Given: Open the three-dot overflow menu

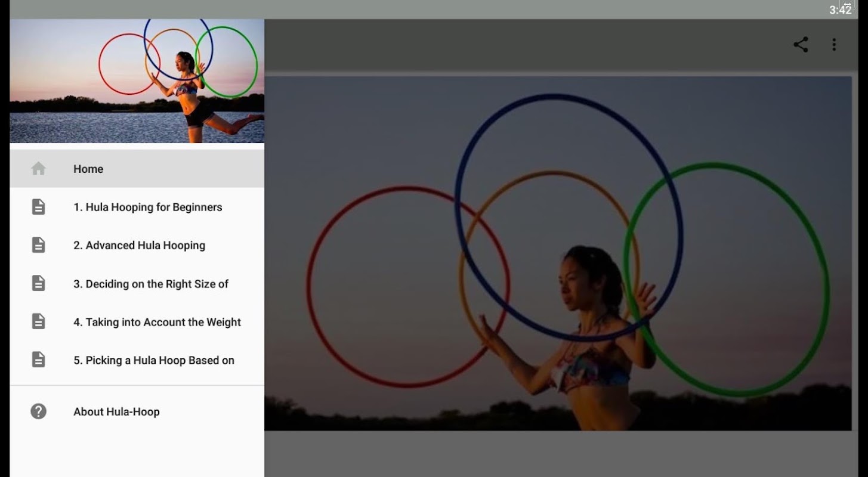Looking at the screenshot, I should click(834, 45).
